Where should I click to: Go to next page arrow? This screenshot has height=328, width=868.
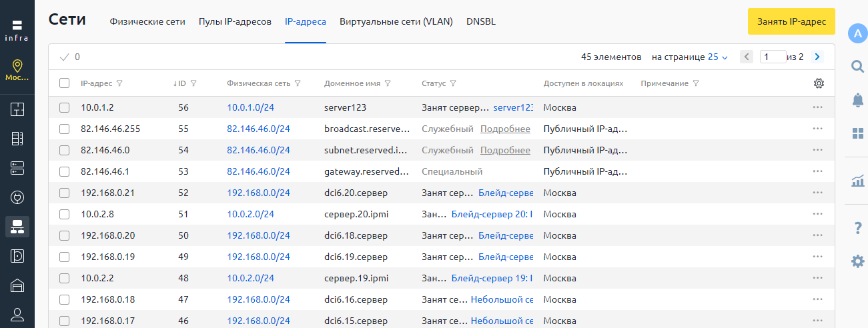(817, 57)
